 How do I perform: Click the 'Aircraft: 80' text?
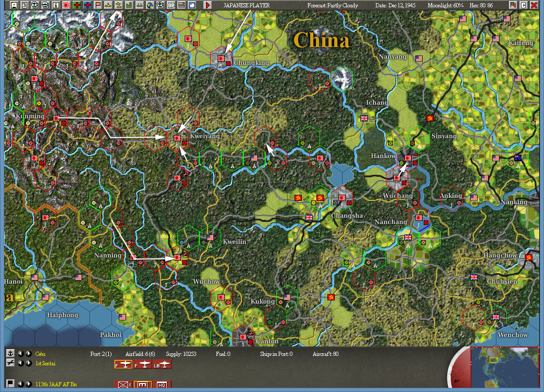(x=325, y=354)
